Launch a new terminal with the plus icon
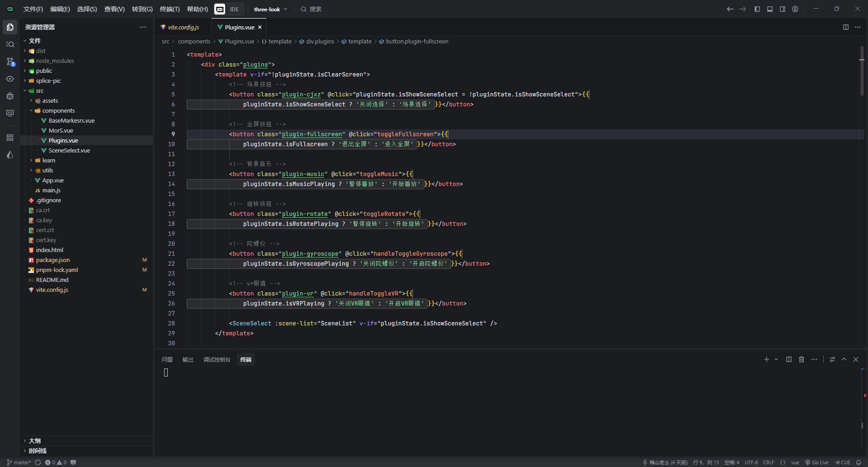 (x=766, y=359)
